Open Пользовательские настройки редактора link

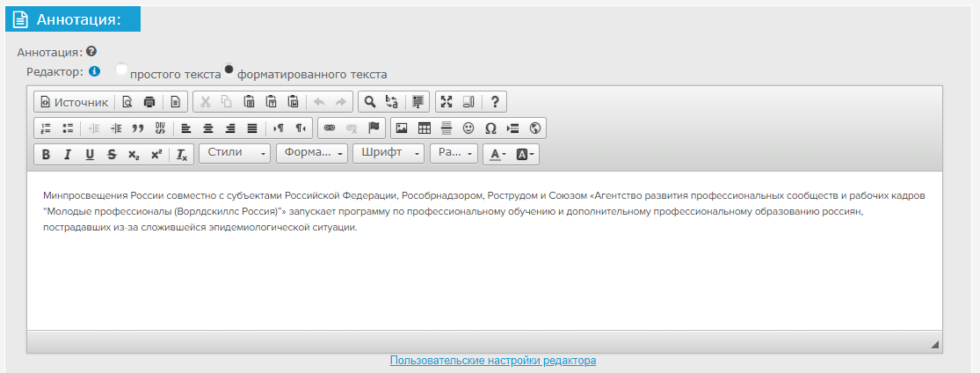coord(493,361)
